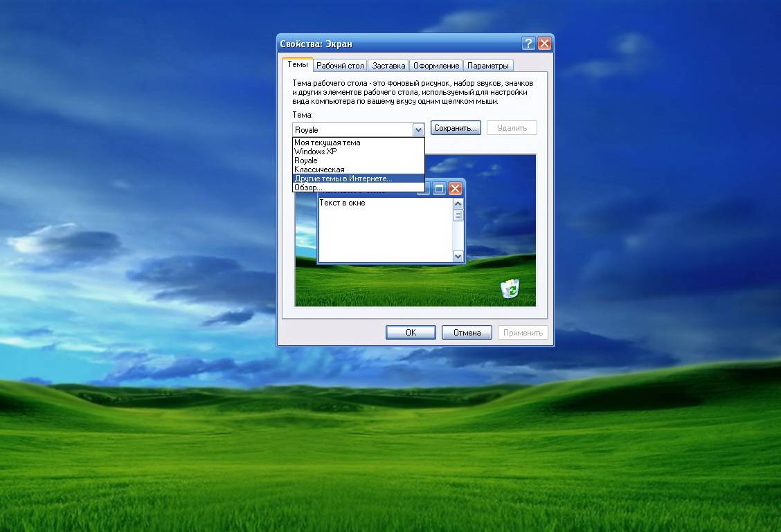Select Моя текущая тема from the list
The width and height of the screenshot is (781, 532).
[x=358, y=143]
